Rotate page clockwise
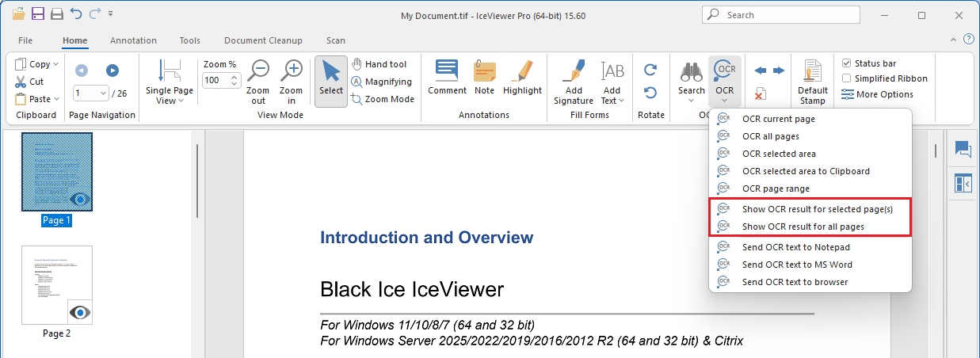 coord(650,70)
